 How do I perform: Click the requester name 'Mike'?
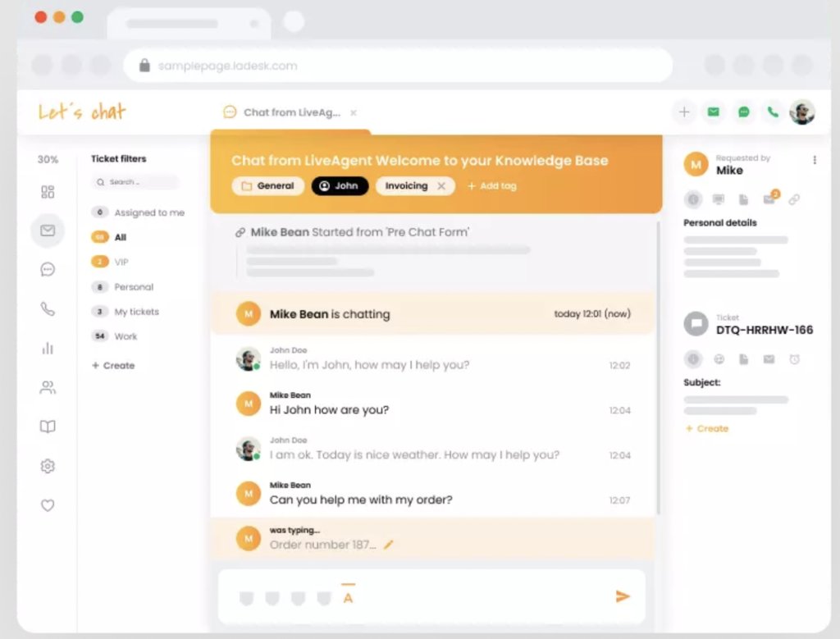tap(729, 171)
